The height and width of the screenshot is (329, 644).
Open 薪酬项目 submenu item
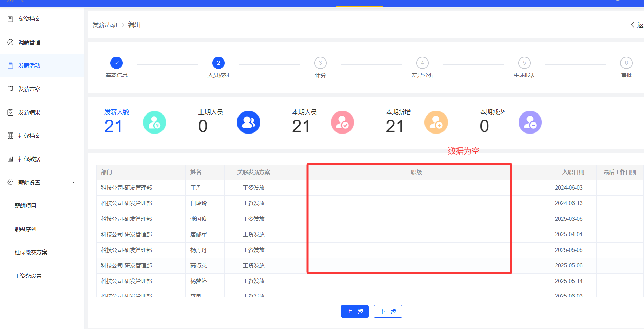coord(25,206)
